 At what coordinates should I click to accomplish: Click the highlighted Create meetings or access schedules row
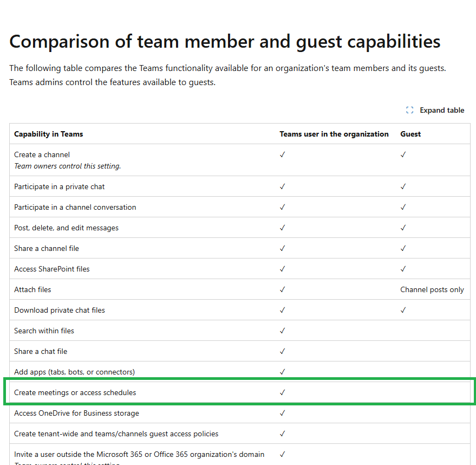click(x=74, y=392)
